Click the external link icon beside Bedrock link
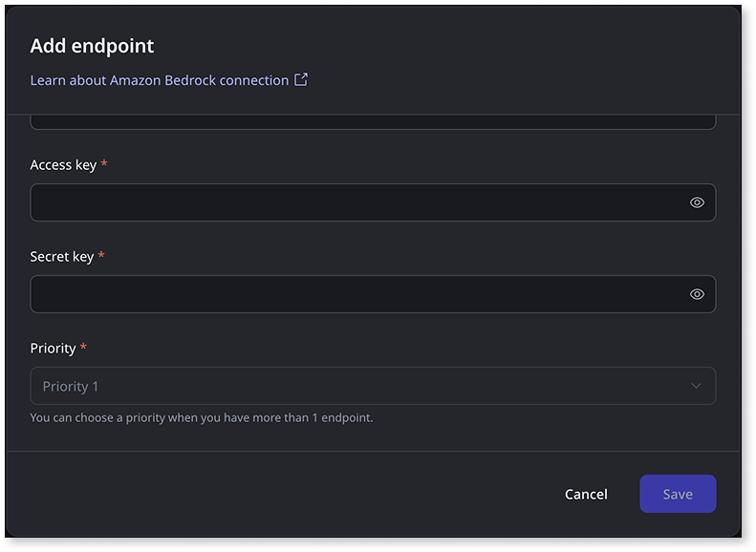The width and height of the screenshot is (756, 552). pos(301,80)
